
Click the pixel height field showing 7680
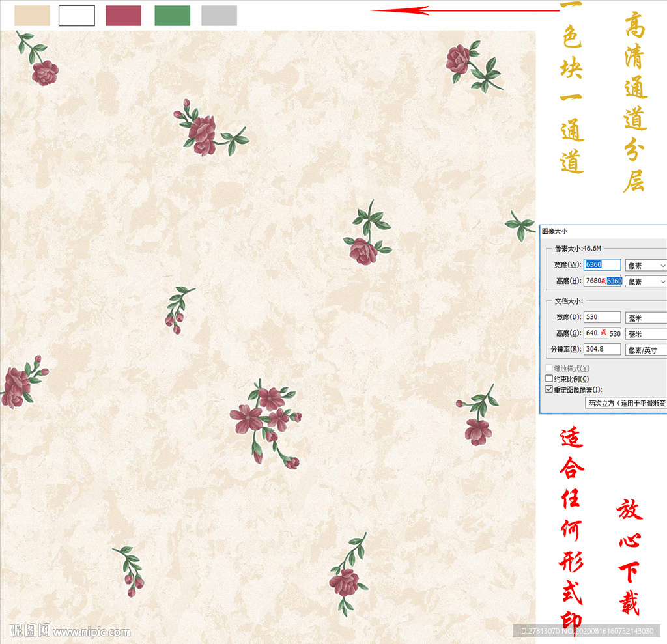(x=603, y=281)
